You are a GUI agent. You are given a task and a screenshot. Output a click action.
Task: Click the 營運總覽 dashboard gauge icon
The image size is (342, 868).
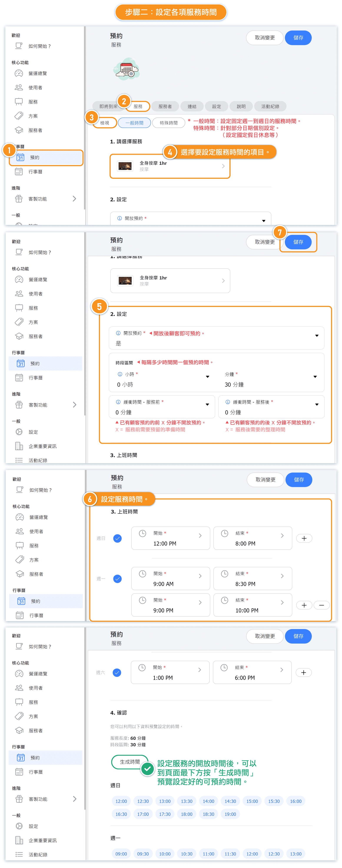pyautogui.click(x=19, y=73)
